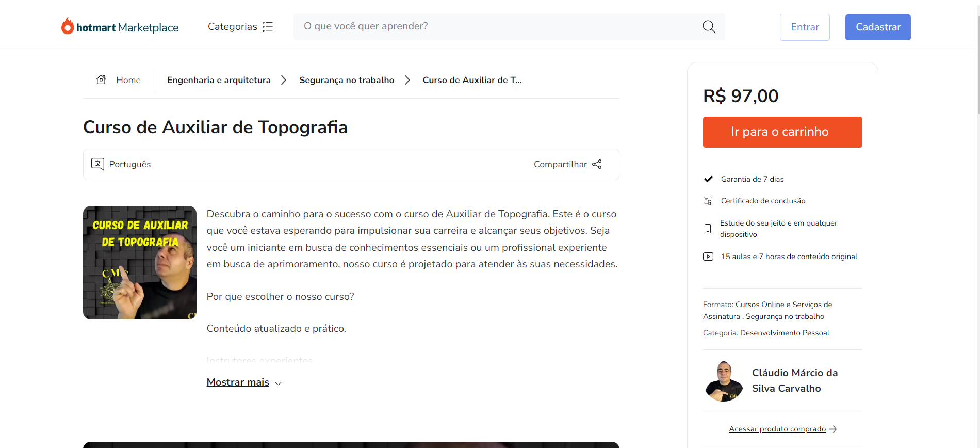980x448 pixels.
Task: Click 'Conteúdo atualizado e prático.' text
Action: tap(276, 329)
